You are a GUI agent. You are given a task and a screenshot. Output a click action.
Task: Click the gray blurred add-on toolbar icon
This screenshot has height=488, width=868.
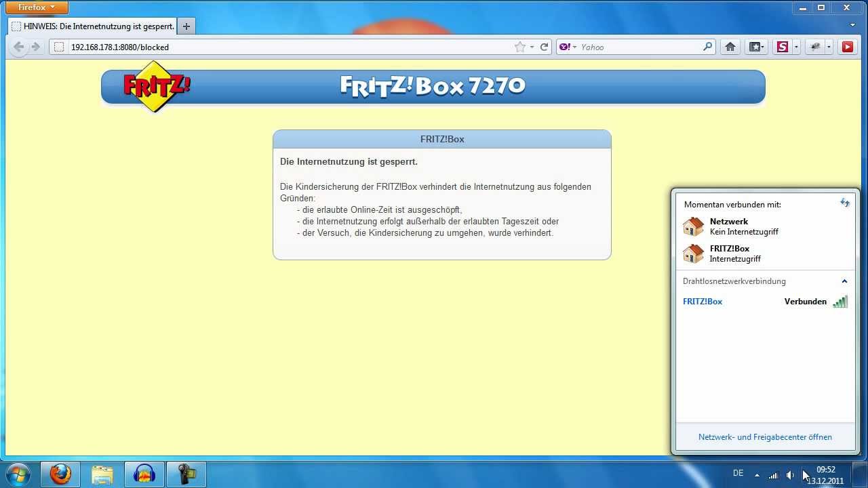(x=816, y=47)
